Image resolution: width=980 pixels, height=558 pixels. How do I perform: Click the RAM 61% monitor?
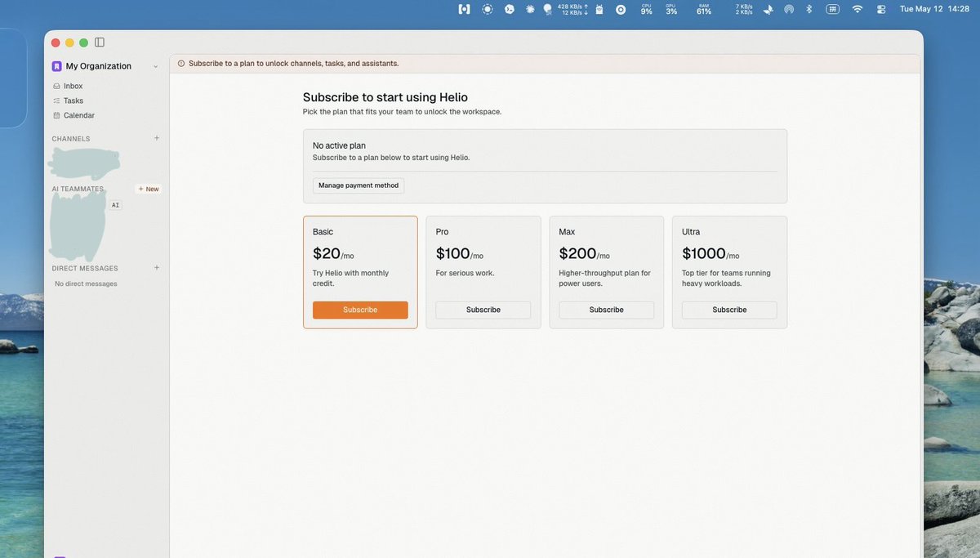tap(704, 9)
